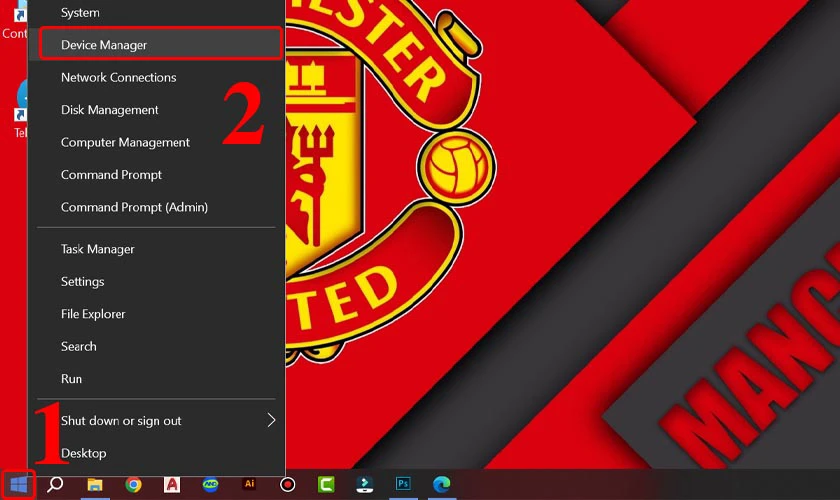This screenshot has height=500, width=840.
Task: Open taskbar search magnifier
Action: pyautogui.click(x=55, y=484)
